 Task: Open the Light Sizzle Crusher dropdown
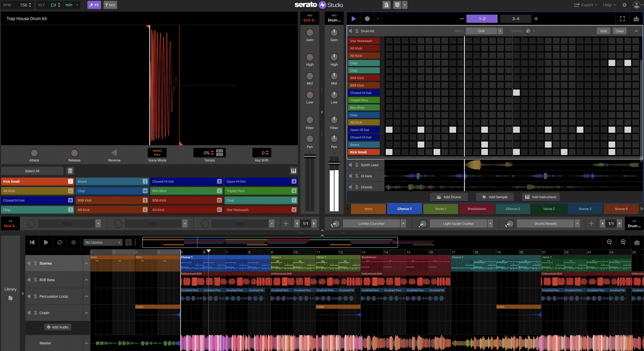click(490, 224)
